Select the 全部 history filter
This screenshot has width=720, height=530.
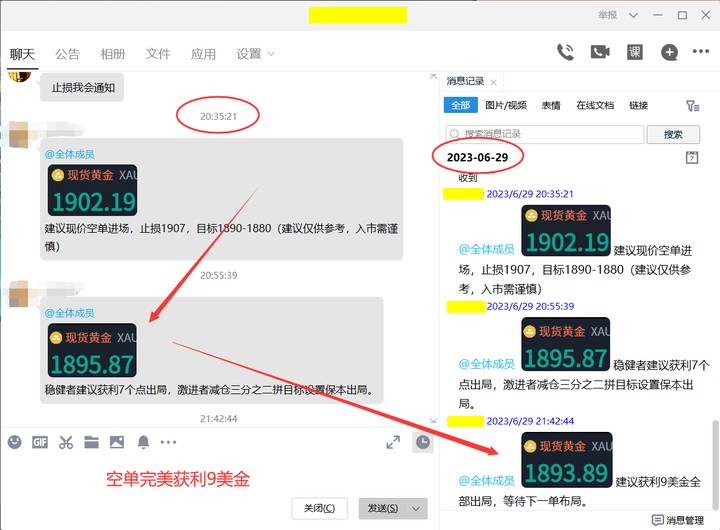461,105
